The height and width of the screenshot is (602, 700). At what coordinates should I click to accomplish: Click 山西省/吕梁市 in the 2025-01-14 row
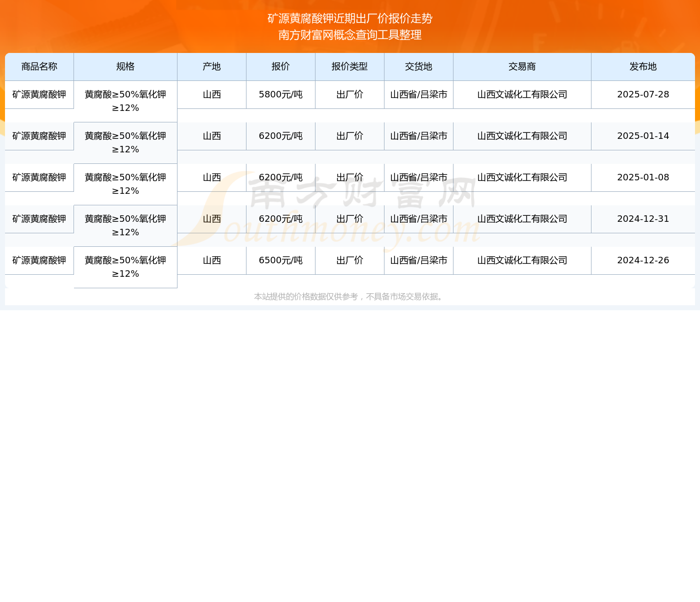(419, 136)
